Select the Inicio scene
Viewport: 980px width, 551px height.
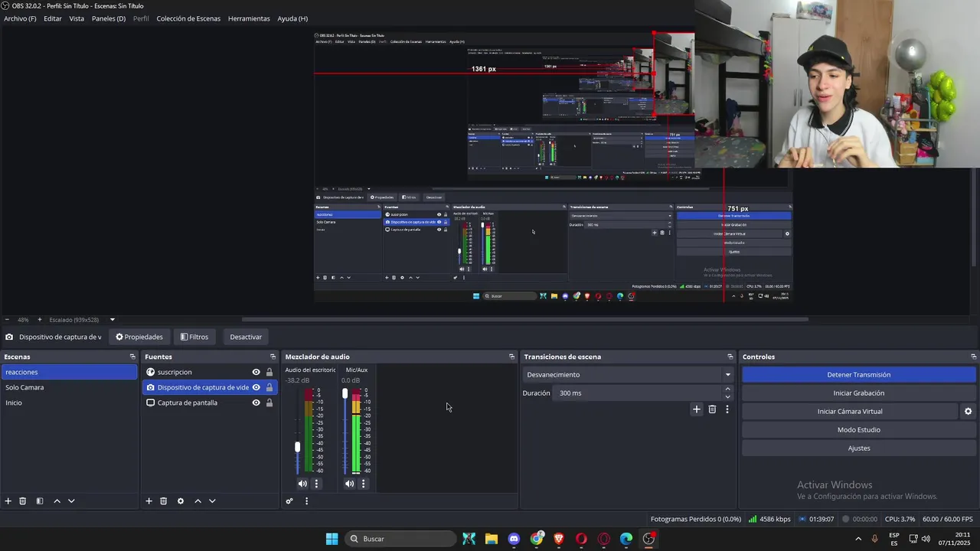69,403
